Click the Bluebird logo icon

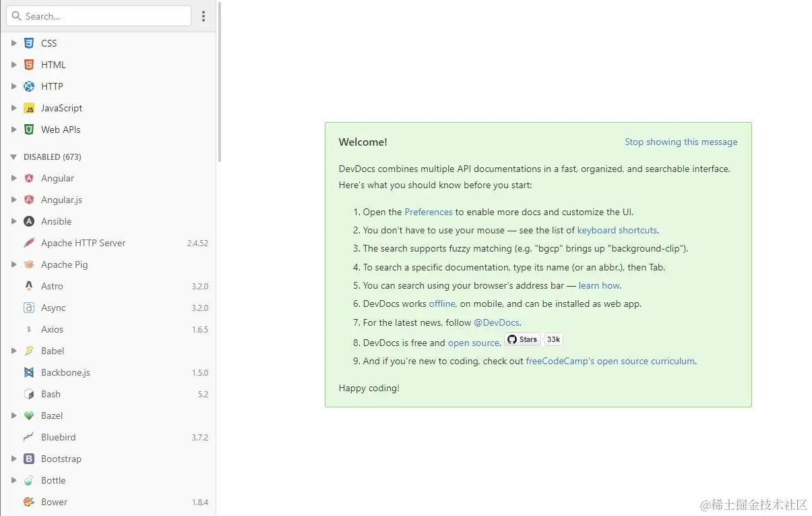pos(29,437)
